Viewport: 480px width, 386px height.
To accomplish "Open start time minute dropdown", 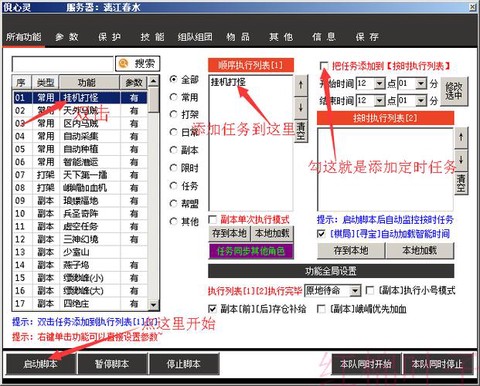I will coord(421,83).
